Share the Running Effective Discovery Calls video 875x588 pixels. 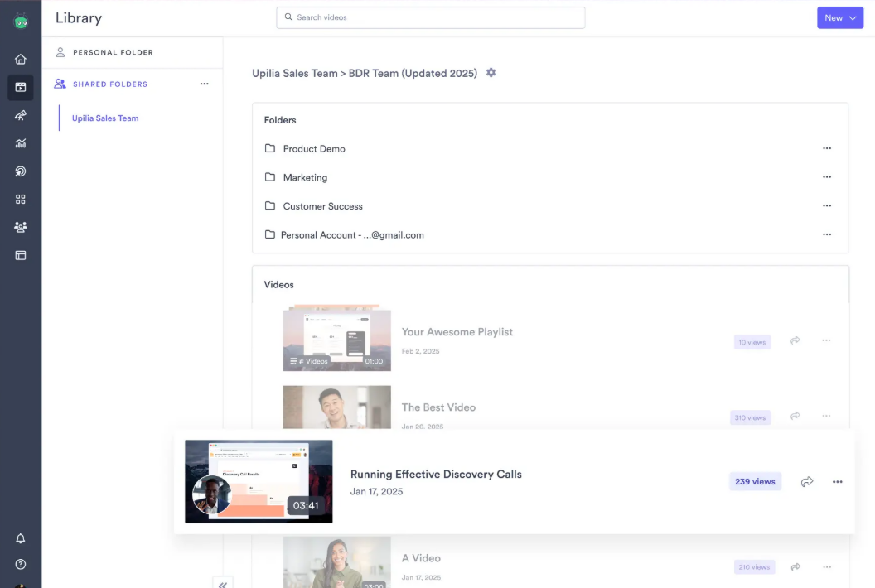(807, 481)
